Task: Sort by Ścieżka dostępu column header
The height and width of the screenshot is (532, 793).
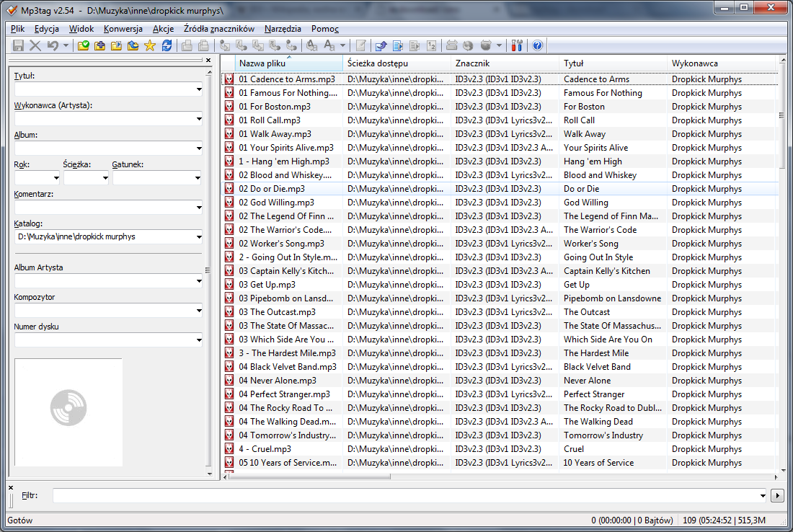Action: coord(396,63)
